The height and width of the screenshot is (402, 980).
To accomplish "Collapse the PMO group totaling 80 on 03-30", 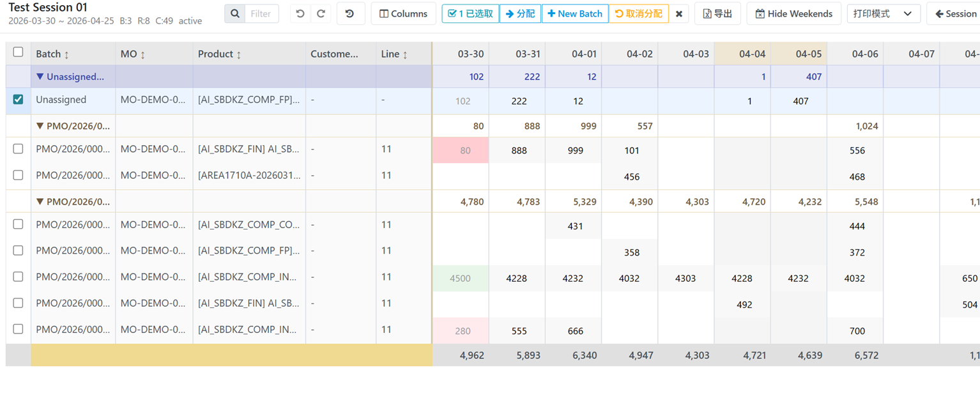I will click(40, 126).
